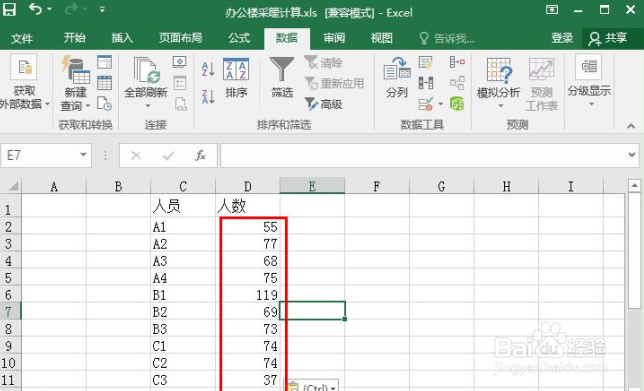
Task: Expand the formula bar with chevron
Action: [x=632, y=155]
